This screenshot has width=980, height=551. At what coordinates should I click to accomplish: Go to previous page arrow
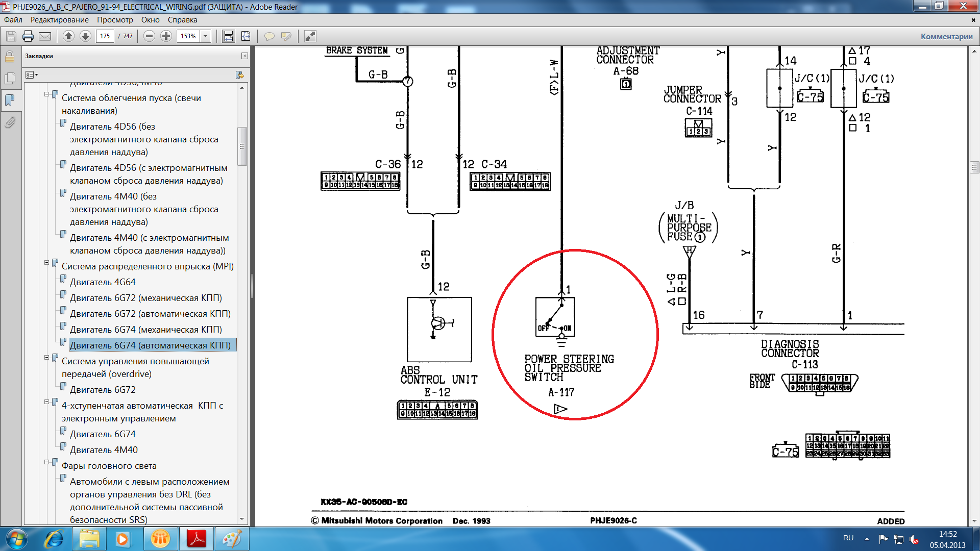point(68,36)
